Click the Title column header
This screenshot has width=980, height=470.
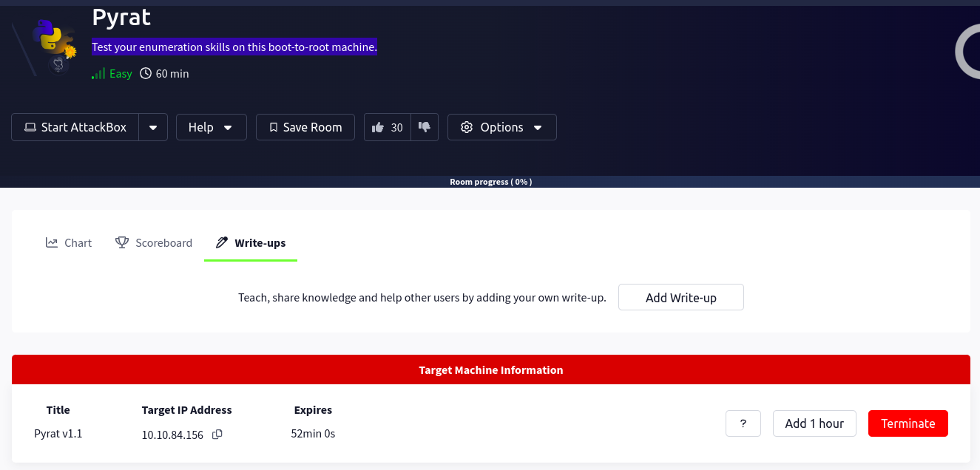[x=58, y=410]
